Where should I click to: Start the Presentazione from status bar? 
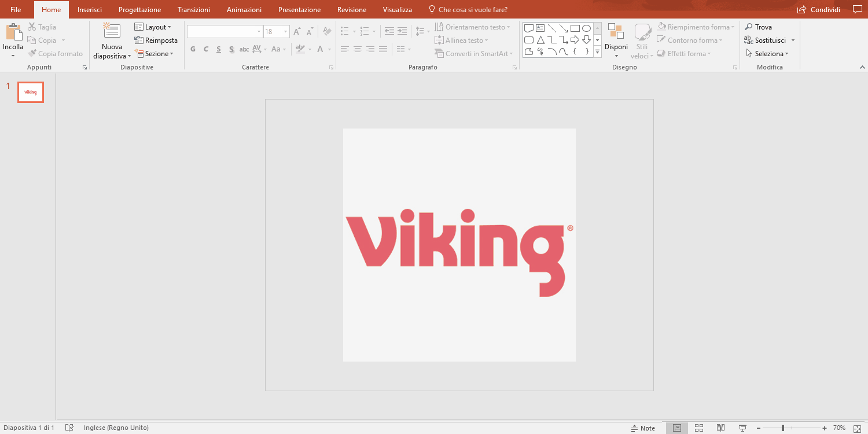point(742,428)
